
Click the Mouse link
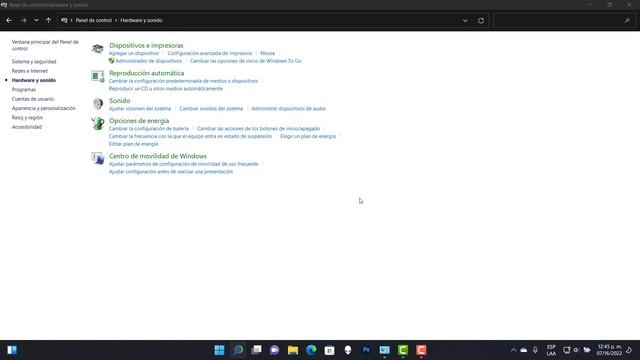(267, 53)
